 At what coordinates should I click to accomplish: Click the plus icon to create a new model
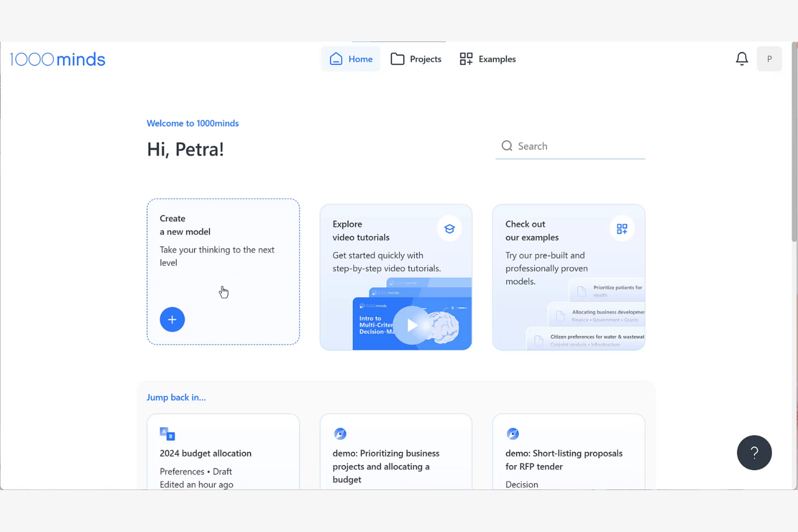(x=172, y=319)
